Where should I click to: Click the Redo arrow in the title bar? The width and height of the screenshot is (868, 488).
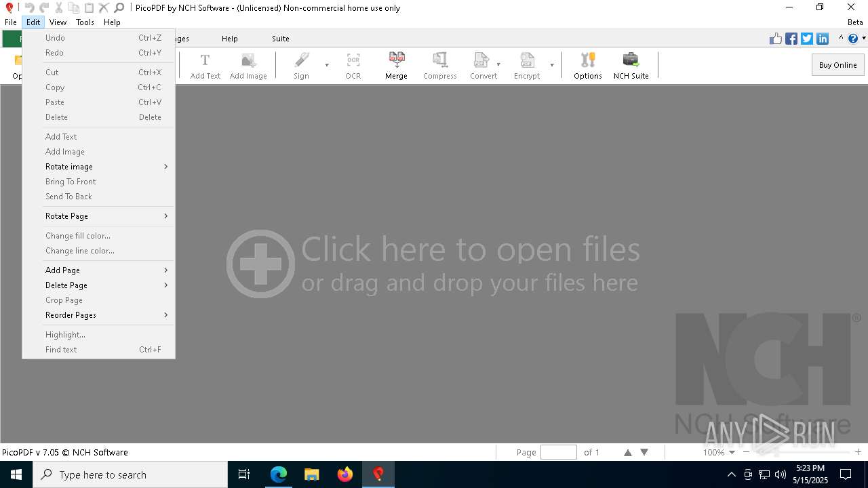tap(44, 7)
